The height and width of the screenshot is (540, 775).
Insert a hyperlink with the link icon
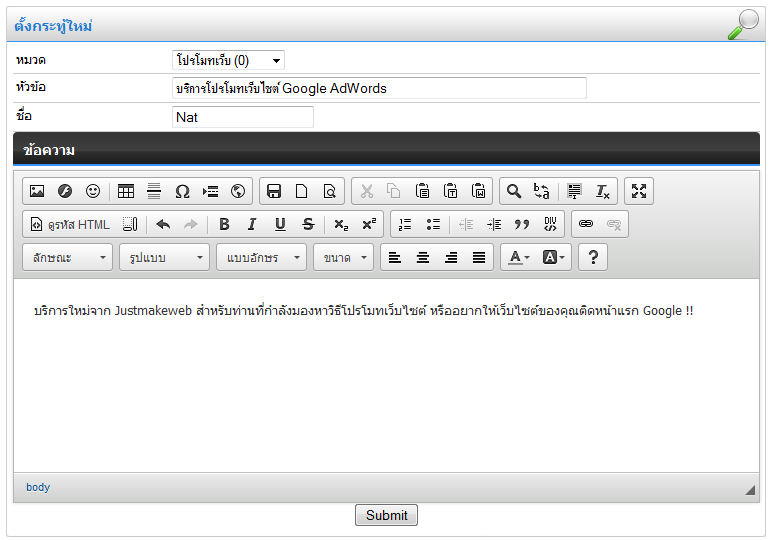point(586,224)
